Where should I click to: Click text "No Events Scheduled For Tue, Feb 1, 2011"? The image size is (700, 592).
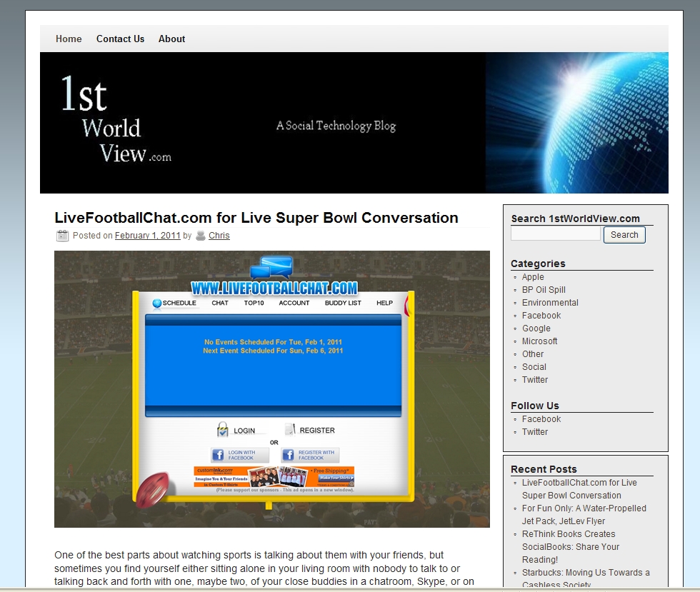point(273,342)
